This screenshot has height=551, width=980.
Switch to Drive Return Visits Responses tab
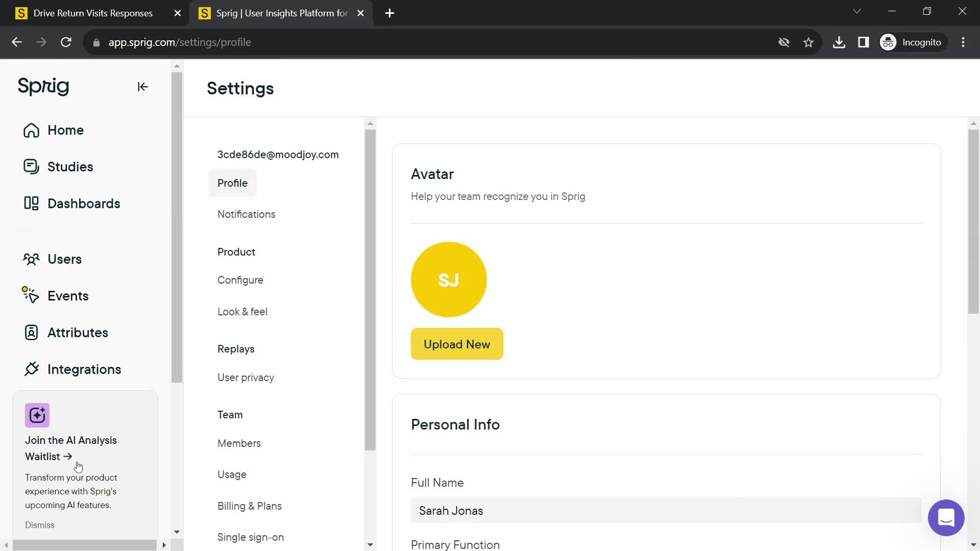point(92,13)
